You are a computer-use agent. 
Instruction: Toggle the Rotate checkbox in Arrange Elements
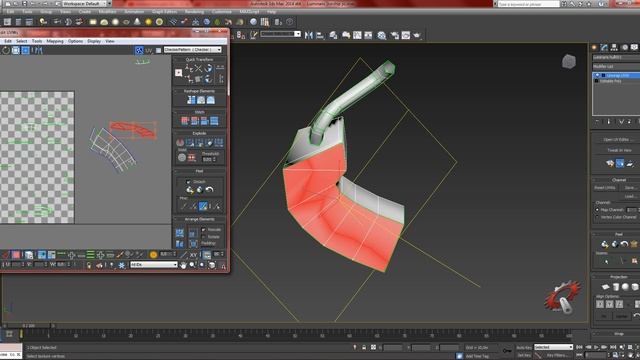click(x=203, y=237)
